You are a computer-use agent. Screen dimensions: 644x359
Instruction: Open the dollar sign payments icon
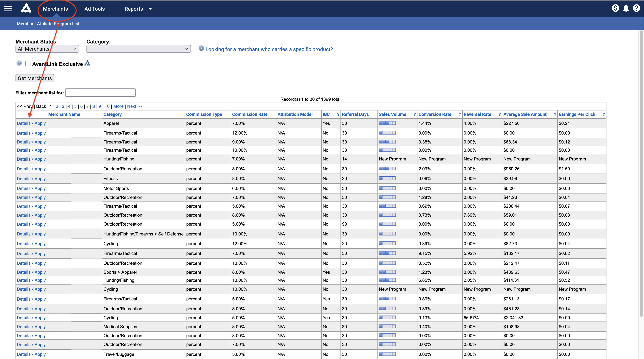point(615,8)
